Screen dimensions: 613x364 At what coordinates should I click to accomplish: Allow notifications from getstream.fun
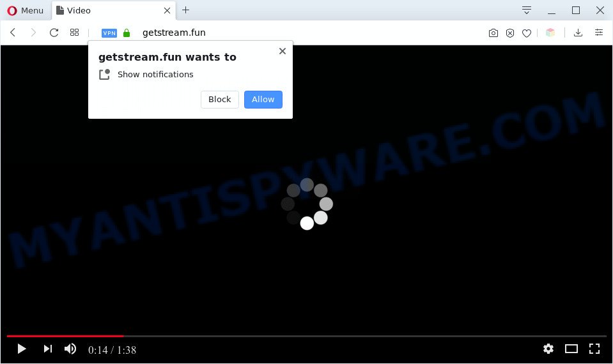[x=263, y=100]
